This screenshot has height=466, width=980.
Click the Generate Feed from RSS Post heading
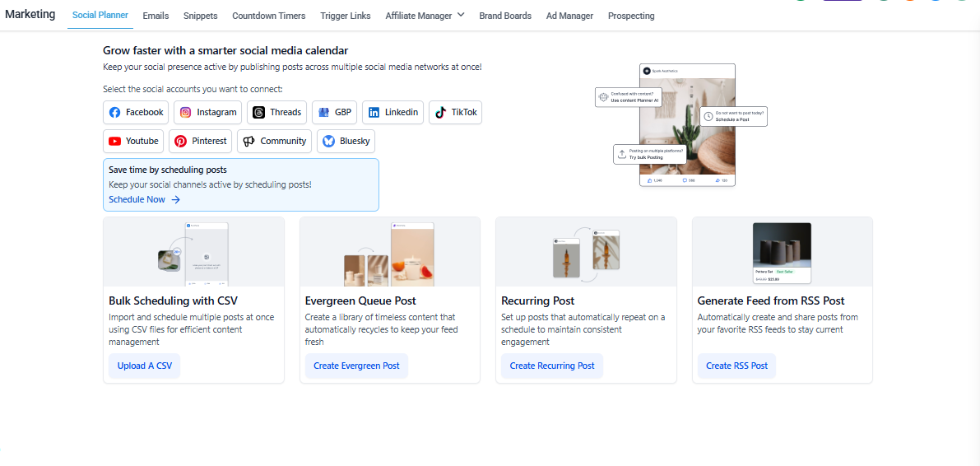pyautogui.click(x=771, y=301)
